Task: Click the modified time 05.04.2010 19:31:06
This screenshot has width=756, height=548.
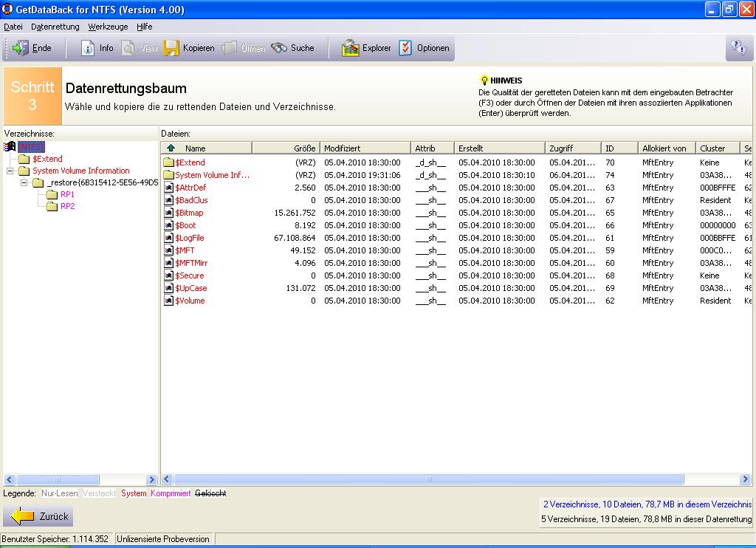Action: coord(362,175)
